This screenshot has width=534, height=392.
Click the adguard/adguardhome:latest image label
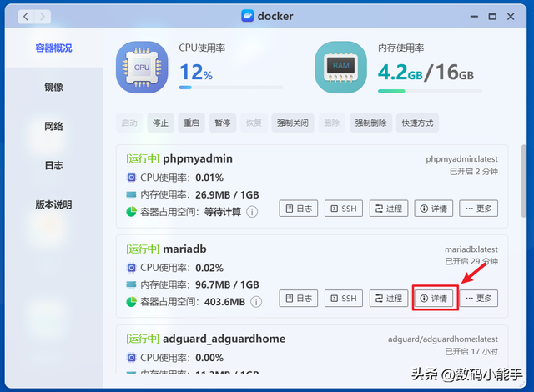(443, 339)
